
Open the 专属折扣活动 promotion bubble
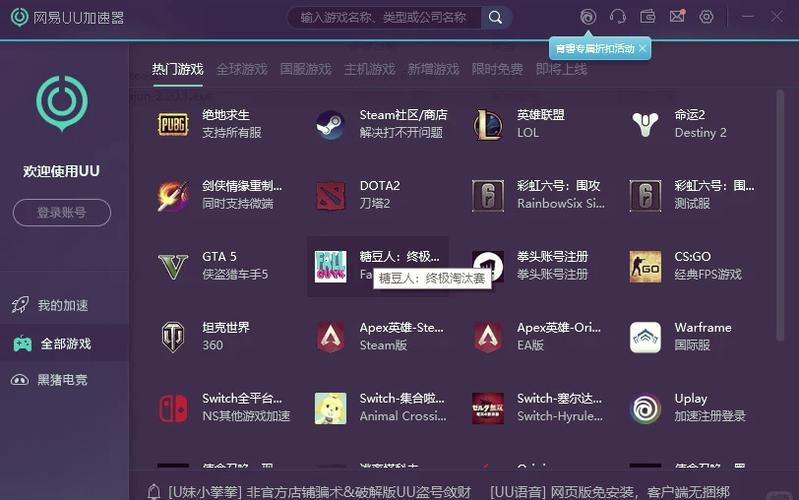point(594,48)
